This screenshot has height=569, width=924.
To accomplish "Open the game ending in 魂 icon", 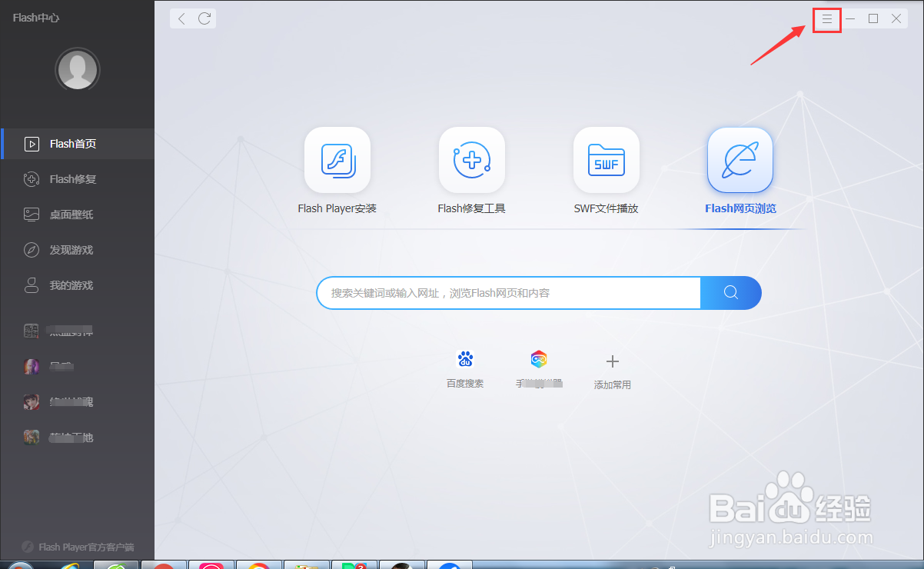I will pyautogui.click(x=32, y=402).
